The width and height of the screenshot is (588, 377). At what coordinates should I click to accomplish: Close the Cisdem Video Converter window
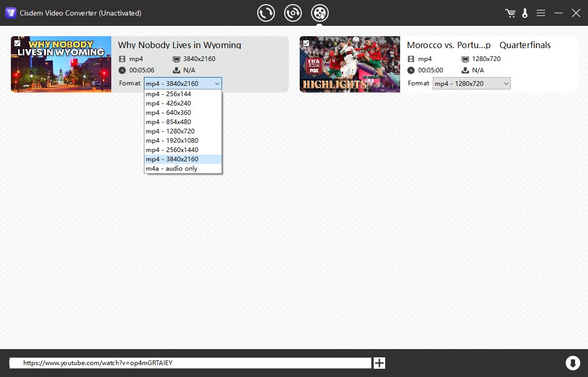(576, 13)
